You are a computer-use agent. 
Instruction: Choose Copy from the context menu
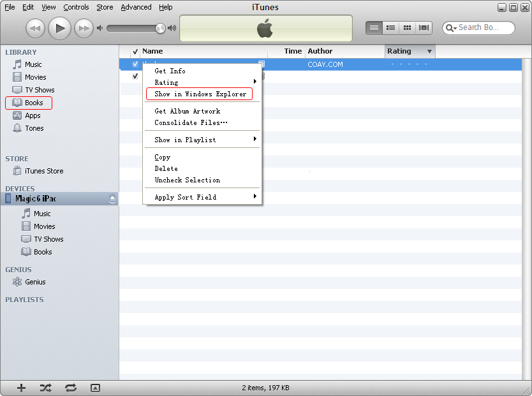[x=202, y=158]
